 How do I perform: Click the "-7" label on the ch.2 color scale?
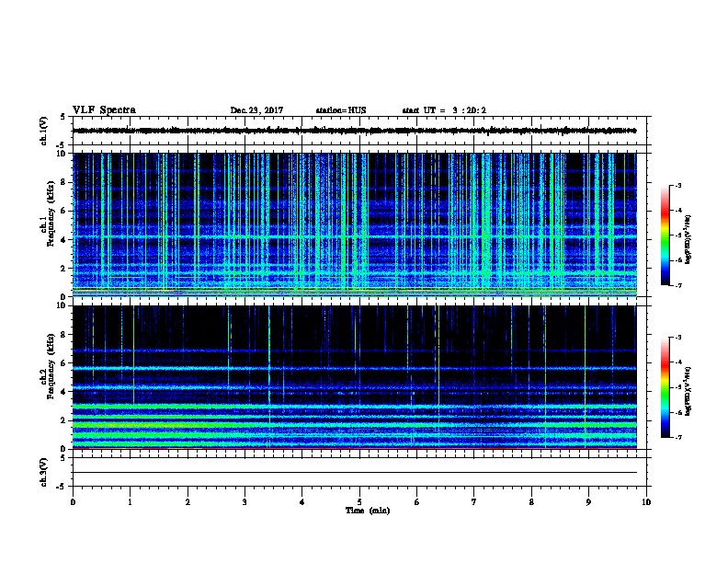678,438
